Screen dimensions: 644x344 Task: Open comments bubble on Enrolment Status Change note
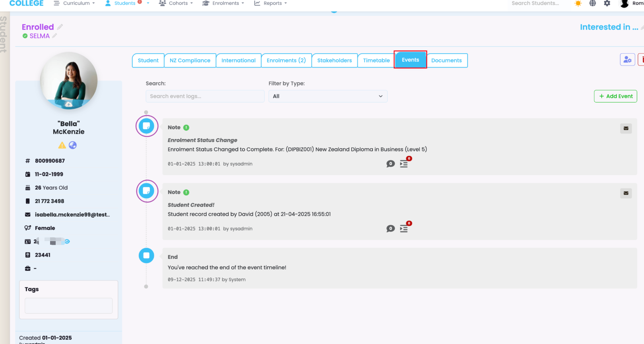tap(390, 164)
